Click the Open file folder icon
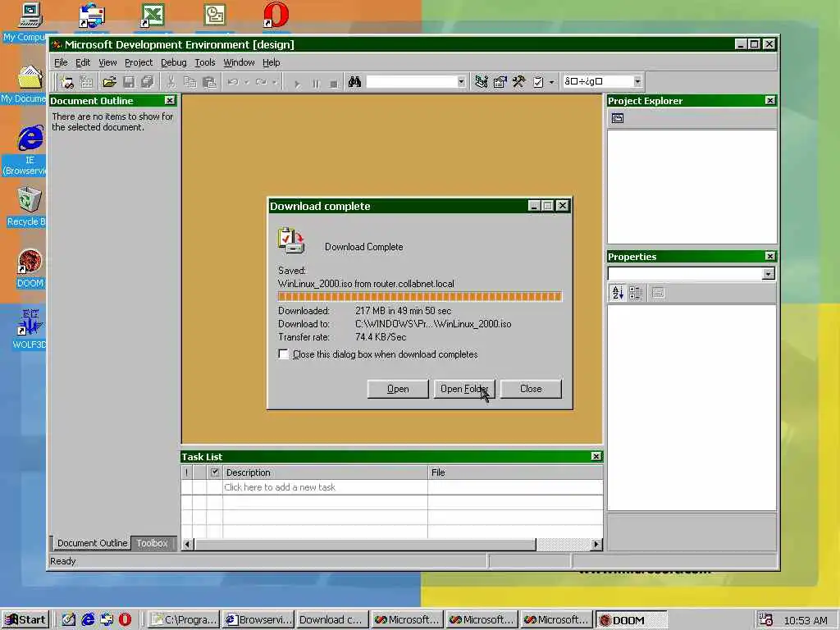Viewport: 840px width, 630px height. (x=109, y=82)
